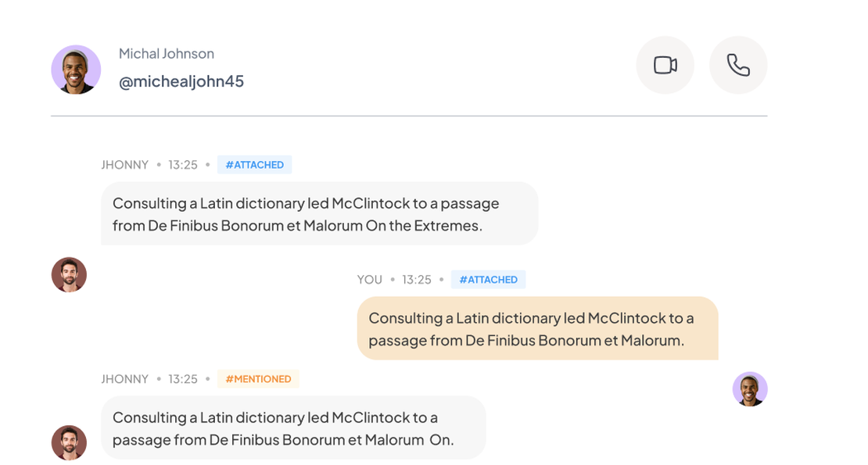Start a voice call using phone icon
This screenshot has width=868, height=465.
coord(737,65)
